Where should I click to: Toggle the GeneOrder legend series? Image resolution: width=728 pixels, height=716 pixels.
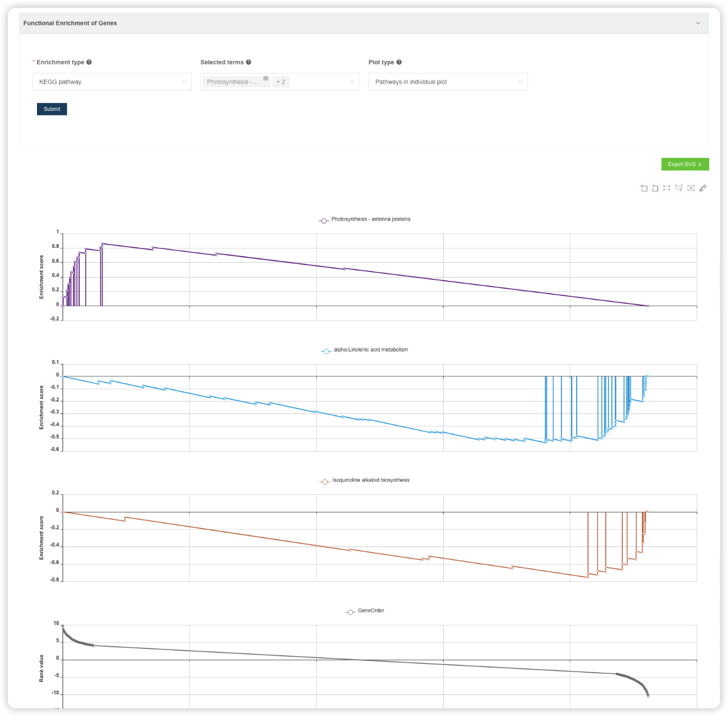365,611
